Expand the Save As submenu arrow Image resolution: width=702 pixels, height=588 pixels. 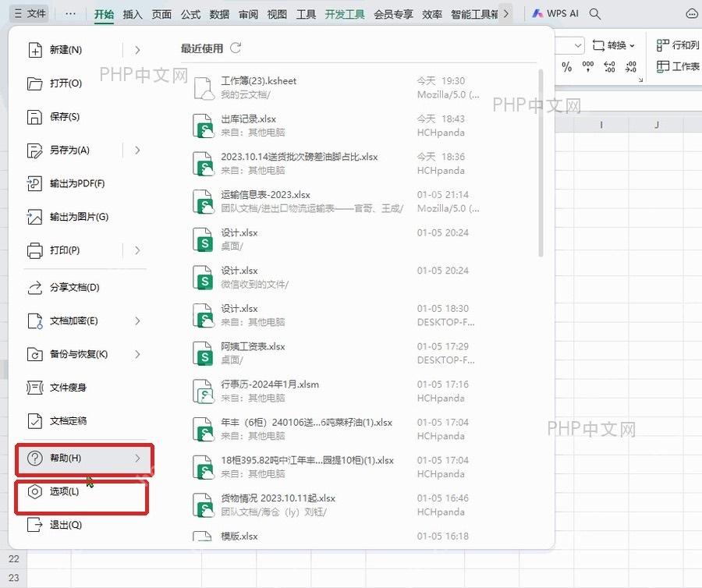tap(137, 151)
